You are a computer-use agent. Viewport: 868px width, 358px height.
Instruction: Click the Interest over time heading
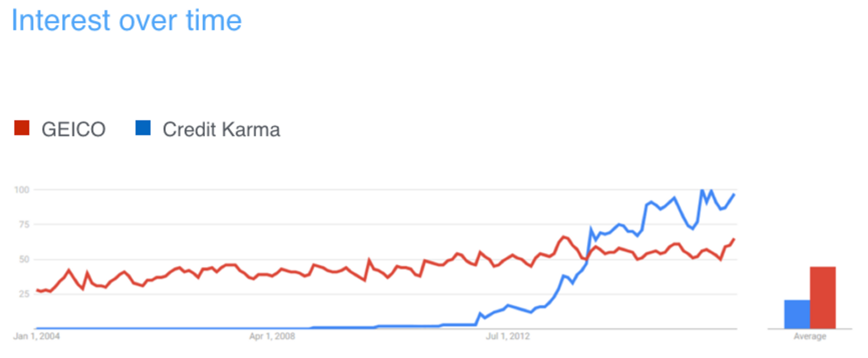[126, 20]
